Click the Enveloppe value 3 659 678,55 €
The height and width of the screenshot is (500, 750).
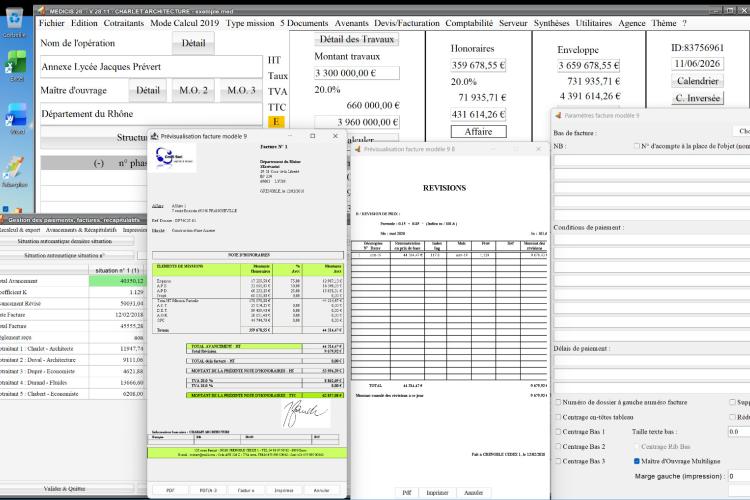coord(589,66)
